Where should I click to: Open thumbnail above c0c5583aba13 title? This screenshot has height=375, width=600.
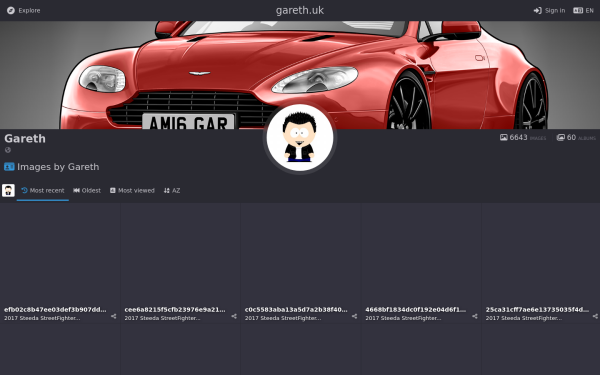pos(301,253)
